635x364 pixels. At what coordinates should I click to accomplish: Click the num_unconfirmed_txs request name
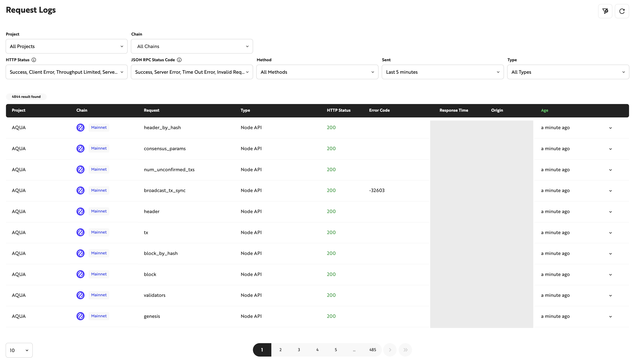point(169,170)
